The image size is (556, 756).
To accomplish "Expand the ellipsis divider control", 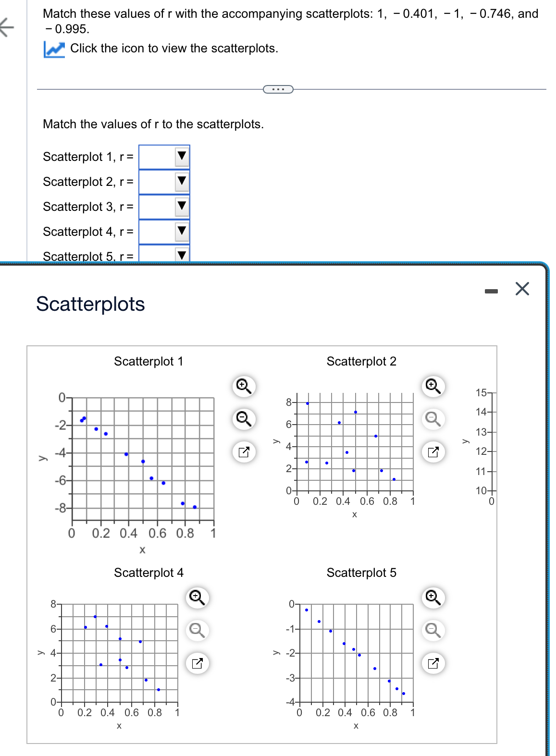I will pos(278,89).
